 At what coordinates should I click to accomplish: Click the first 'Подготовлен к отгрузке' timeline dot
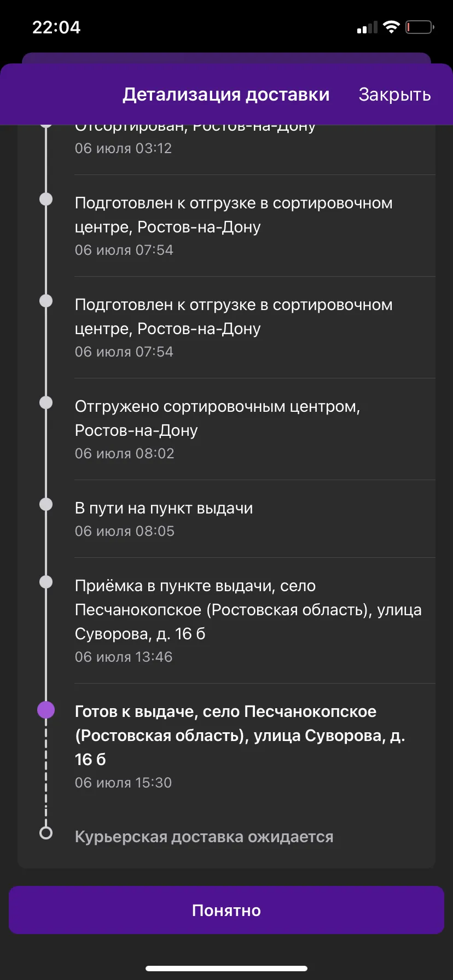pyautogui.click(x=46, y=199)
